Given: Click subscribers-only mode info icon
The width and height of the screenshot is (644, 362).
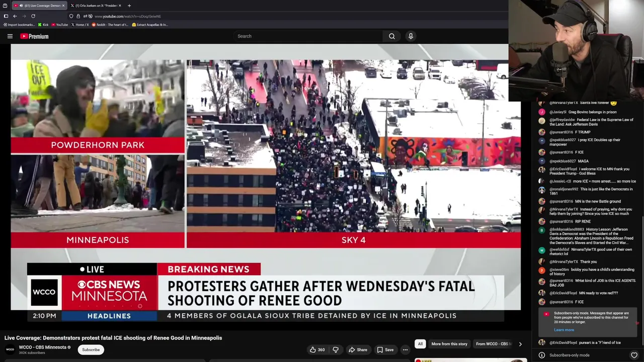Looking at the screenshot, I should pyautogui.click(x=542, y=355).
